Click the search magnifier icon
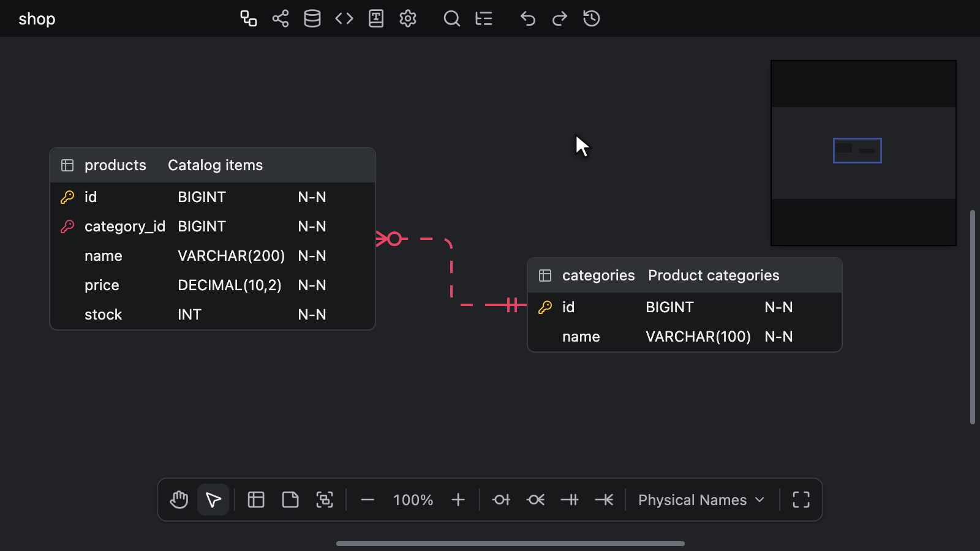Viewport: 980px width, 551px height. (x=452, y=18)
